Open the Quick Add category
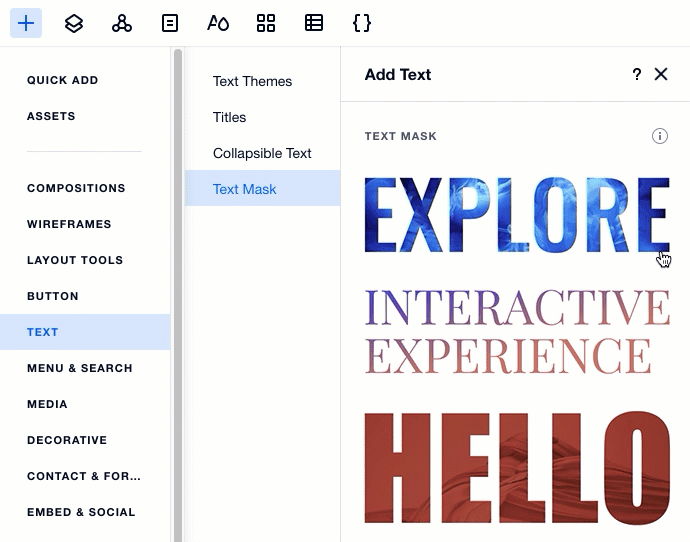The width and height of the screenshot is (690, 542). (x=62, y=80)
